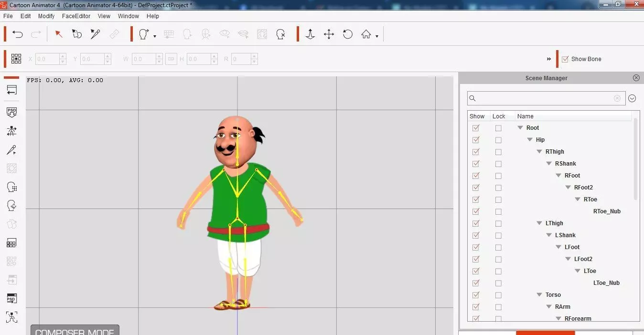Click the eye settings toolbar icon
644x335 pixels.
coord(225,34)
